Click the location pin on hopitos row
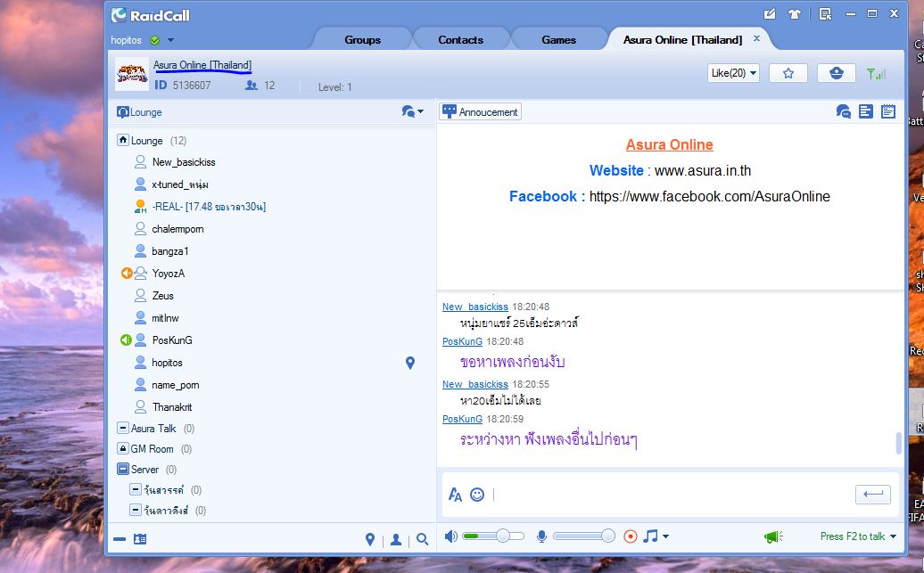The height and width of the screenshot is (573, 924). (410, 363)
